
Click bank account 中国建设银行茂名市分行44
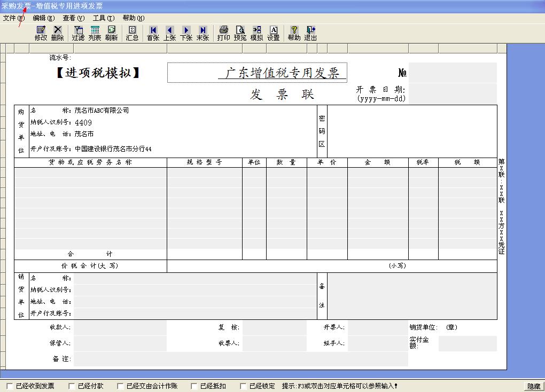[x=113, y=149]
